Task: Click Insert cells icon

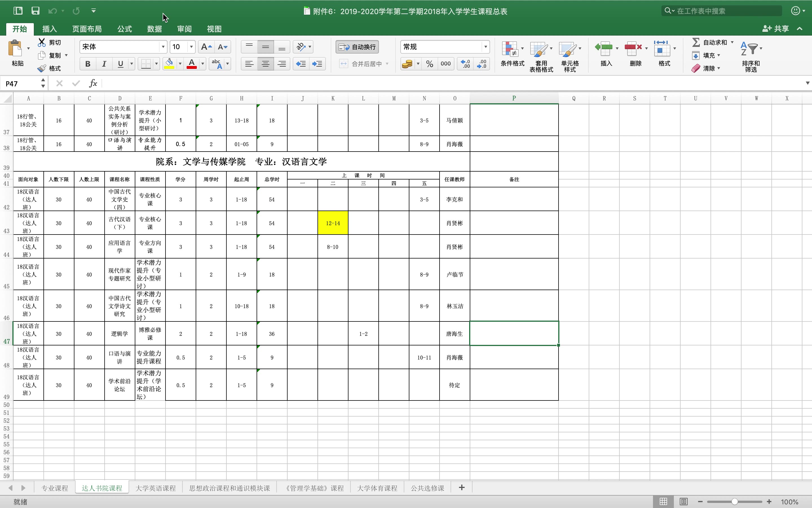Action: click(x=604, y=49)
